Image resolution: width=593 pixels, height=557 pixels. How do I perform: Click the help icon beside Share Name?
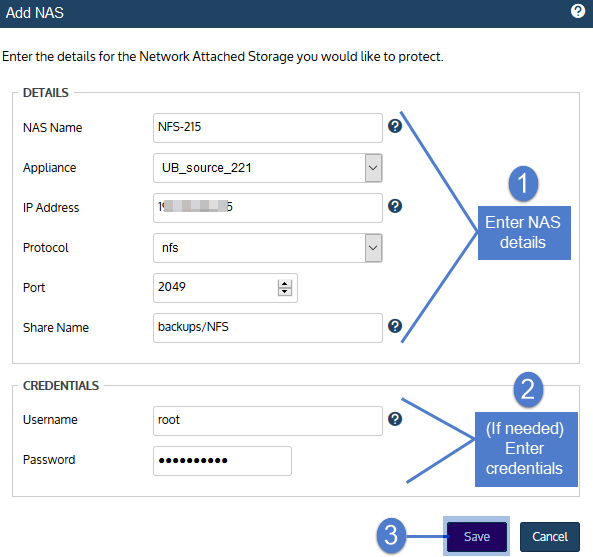[x=395, y=326]
